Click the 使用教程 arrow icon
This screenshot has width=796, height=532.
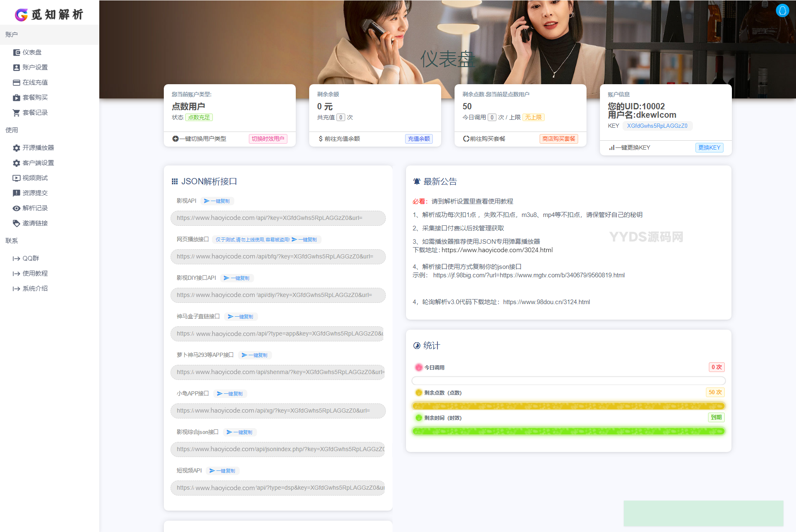[x=17, y=274]
